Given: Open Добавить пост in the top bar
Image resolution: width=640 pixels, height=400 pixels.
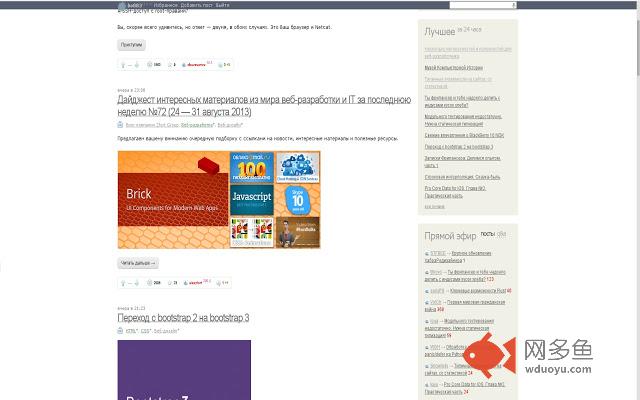Looking at the screenshot, I should pos(197,5).
